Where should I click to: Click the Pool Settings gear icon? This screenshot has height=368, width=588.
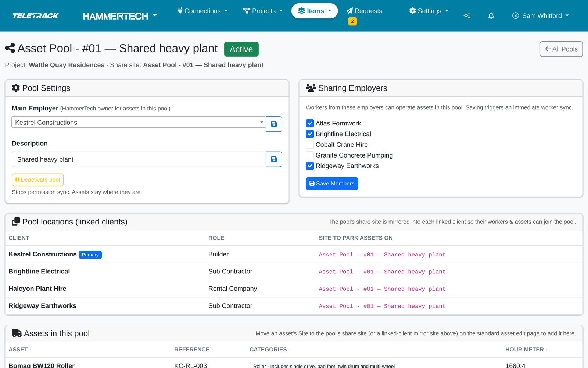tap(16, 88)
